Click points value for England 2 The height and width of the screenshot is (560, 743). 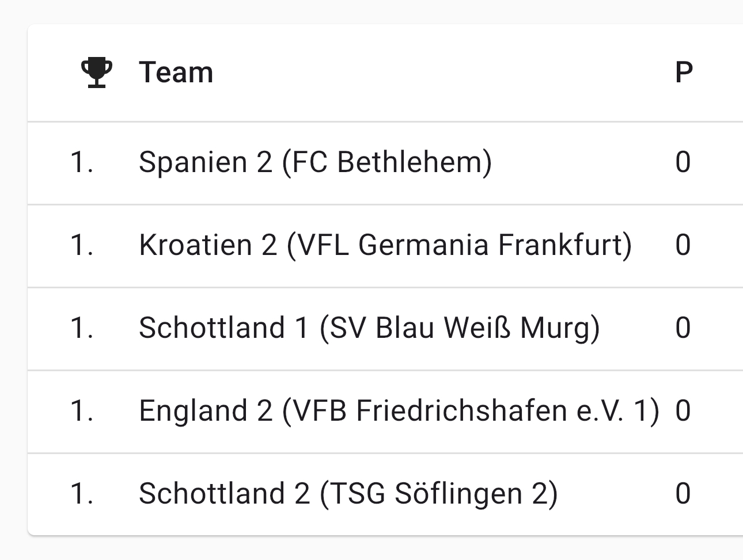pos(683,410)
